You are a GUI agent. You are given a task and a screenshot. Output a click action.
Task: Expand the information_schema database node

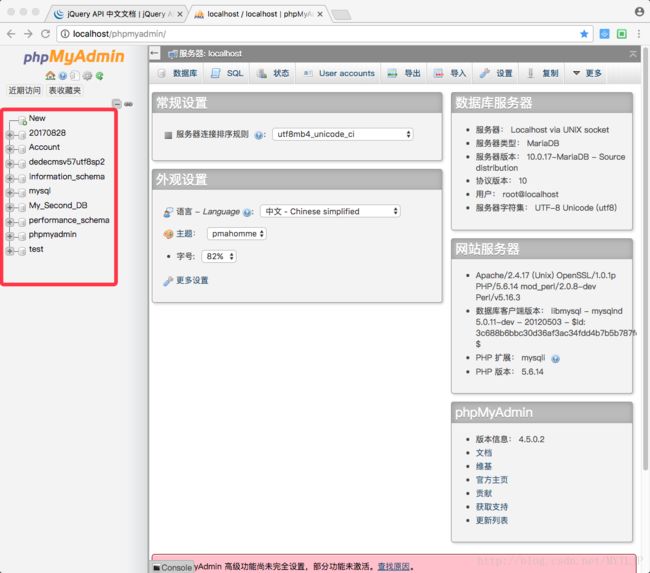point(10,178)
